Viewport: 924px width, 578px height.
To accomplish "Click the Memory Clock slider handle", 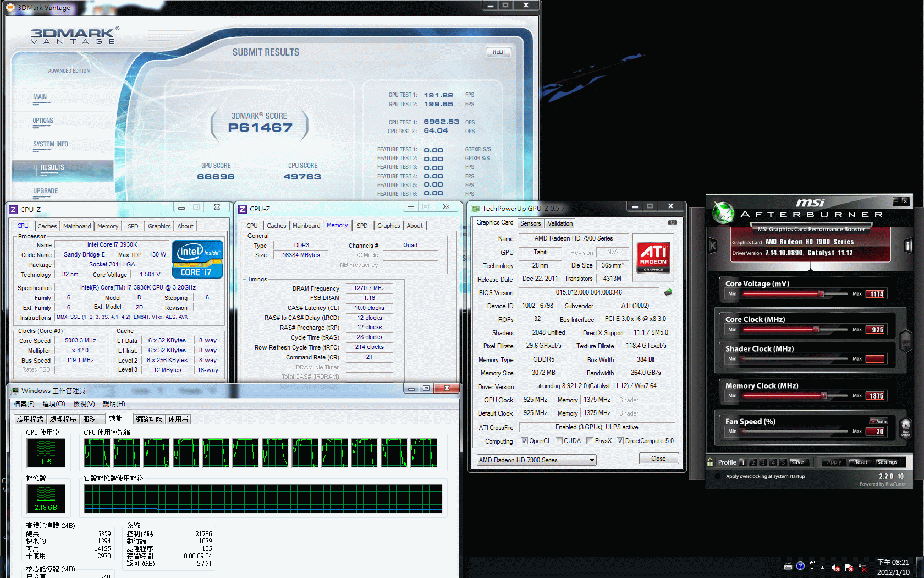I will click(823, 396).
